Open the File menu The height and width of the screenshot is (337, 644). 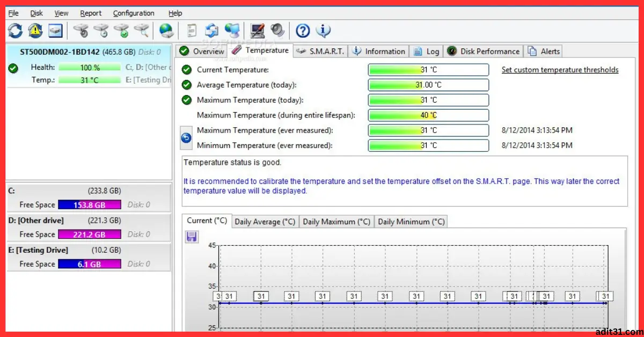[x=13, y=13]
